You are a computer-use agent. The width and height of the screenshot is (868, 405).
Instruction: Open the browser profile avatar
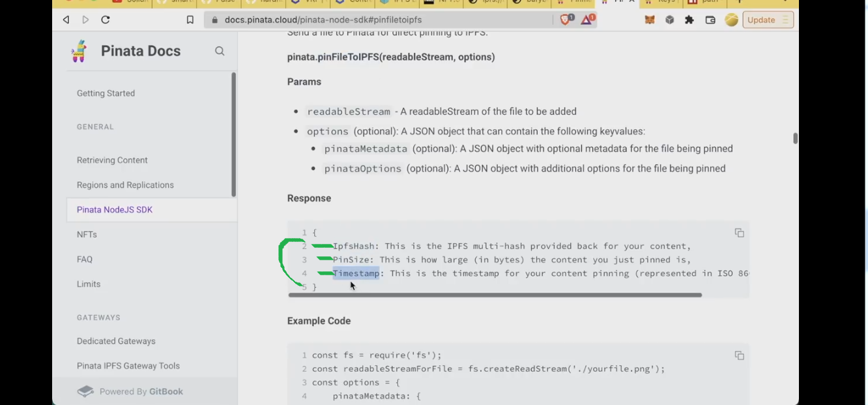pos(731,20)
